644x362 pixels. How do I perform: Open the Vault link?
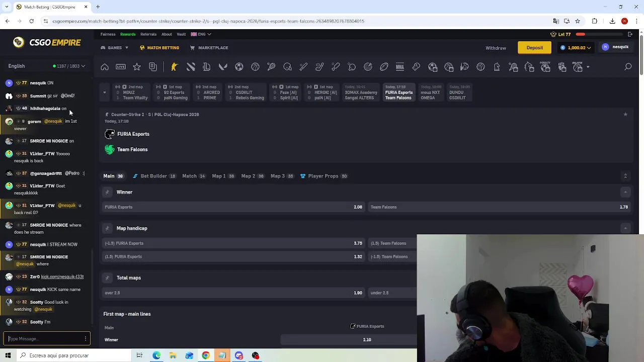[x=181, y=34]
